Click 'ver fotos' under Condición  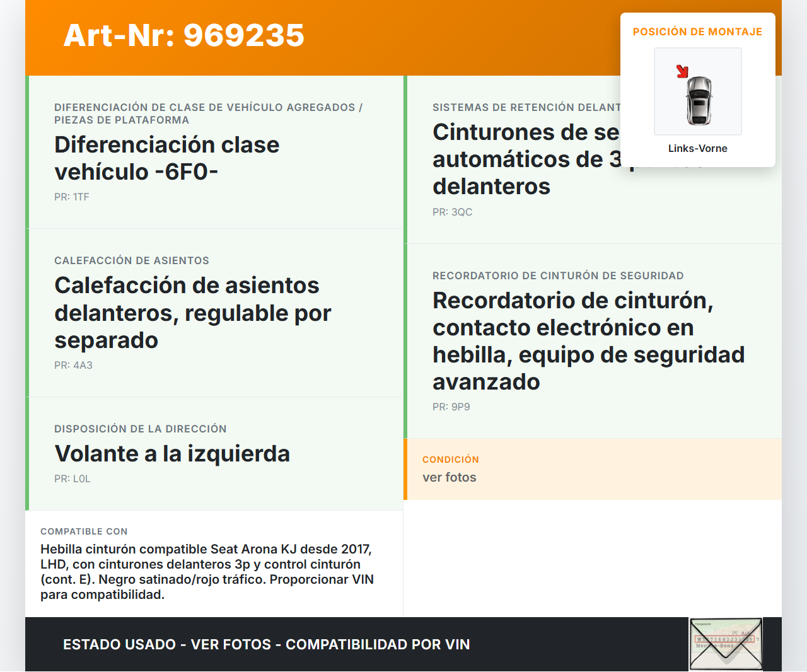pos(450,477)
